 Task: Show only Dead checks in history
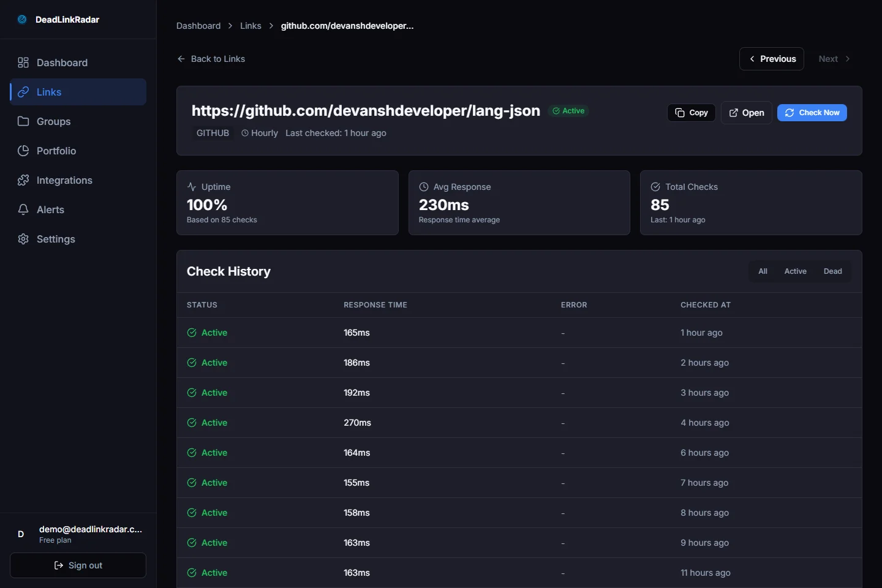point(832,271)
